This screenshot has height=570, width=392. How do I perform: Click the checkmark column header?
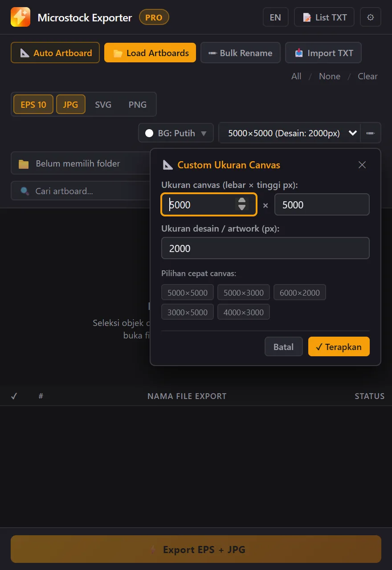pos(14,396)
